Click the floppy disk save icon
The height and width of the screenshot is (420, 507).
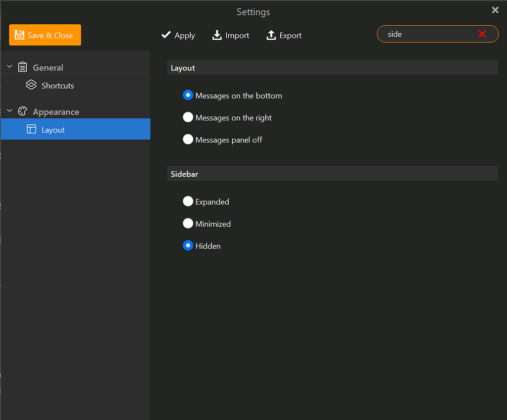click(19, 35)
